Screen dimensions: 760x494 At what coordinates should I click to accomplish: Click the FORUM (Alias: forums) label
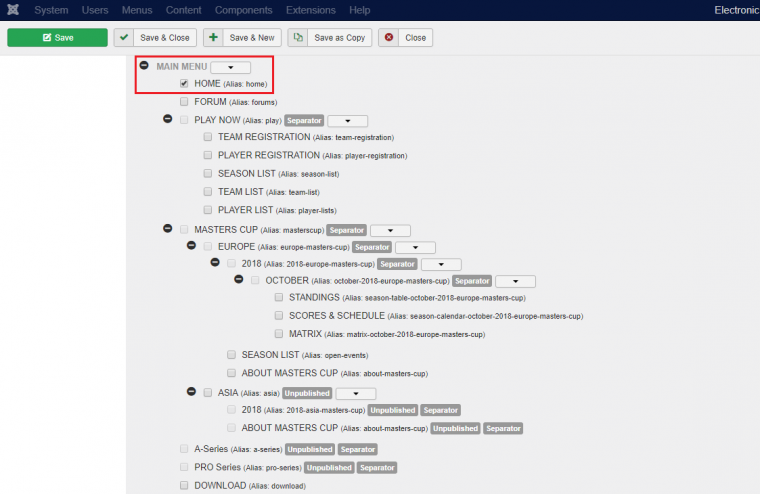(236, 102)
